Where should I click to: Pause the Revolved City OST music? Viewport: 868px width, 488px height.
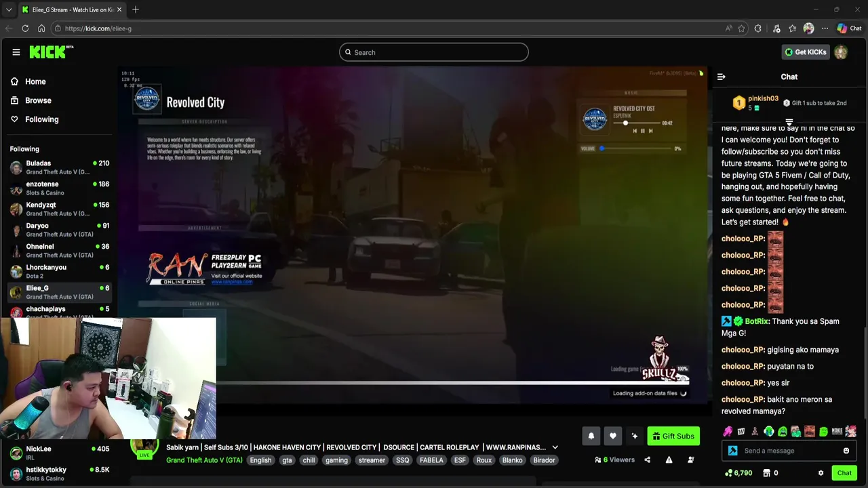(642, 131)
